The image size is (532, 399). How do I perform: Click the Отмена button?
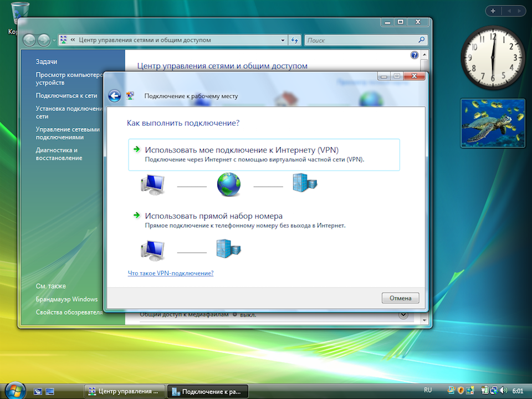pyautogui.click(x=400, y=298)
